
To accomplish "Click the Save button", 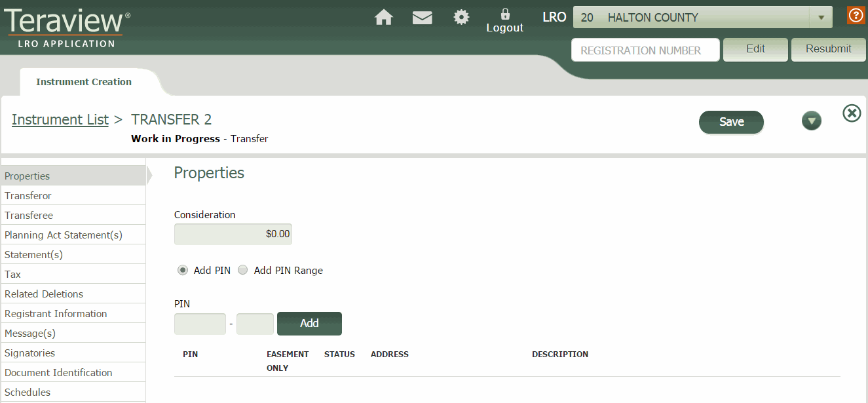I will pos(731,122).
